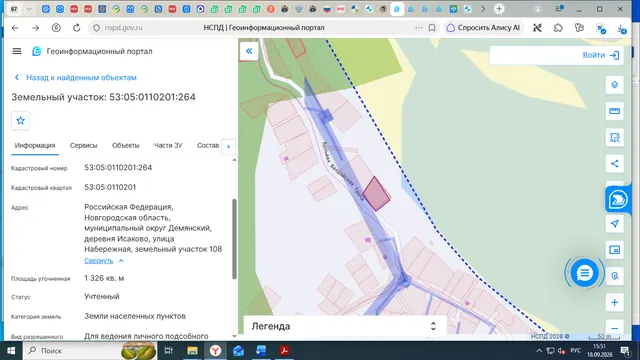Screen dimensions: 640x360
Task: Click the info panel vertical scrollbar
Action: (x=234, y=238)
